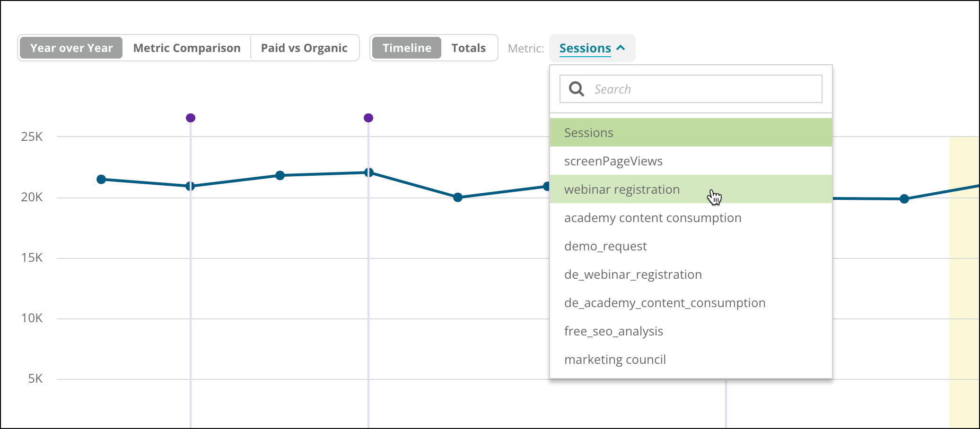Select de_academy_content_consumption option

pyautogui.click(x=691, y=302)
